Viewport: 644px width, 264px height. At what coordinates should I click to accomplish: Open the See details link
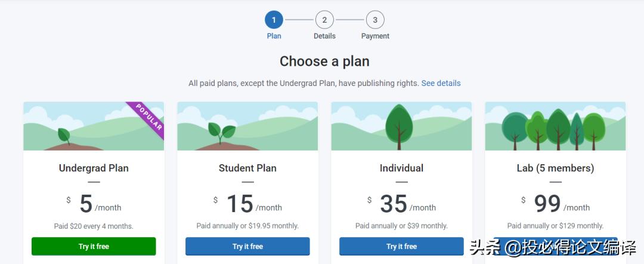click(x=441, y=83)
